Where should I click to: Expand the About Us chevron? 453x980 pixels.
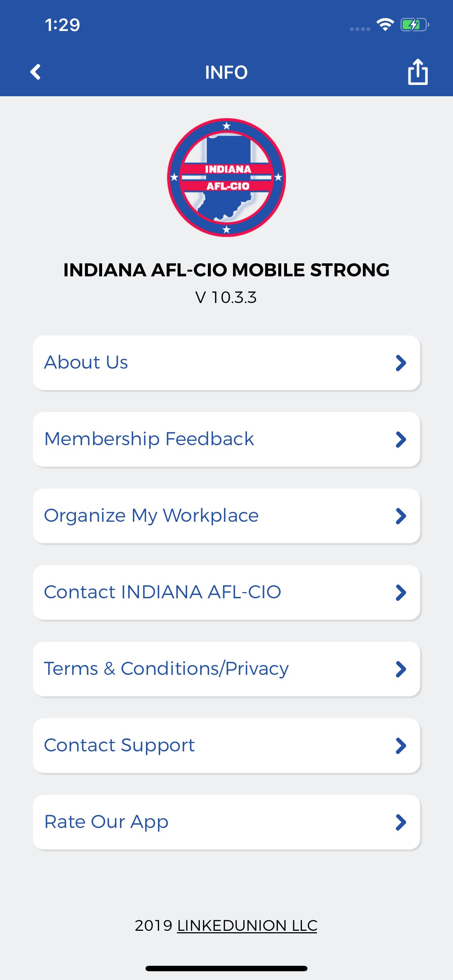(x=401, y=363)
